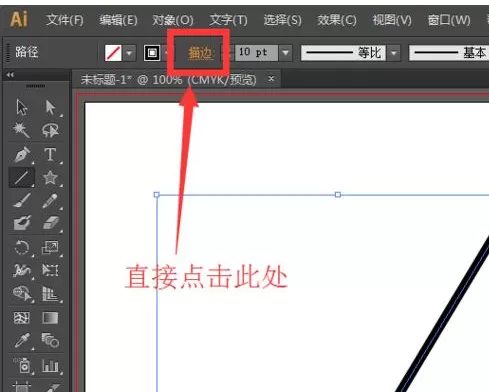
Task: Select the Shape Builder tool
Action: coord(22,294)
